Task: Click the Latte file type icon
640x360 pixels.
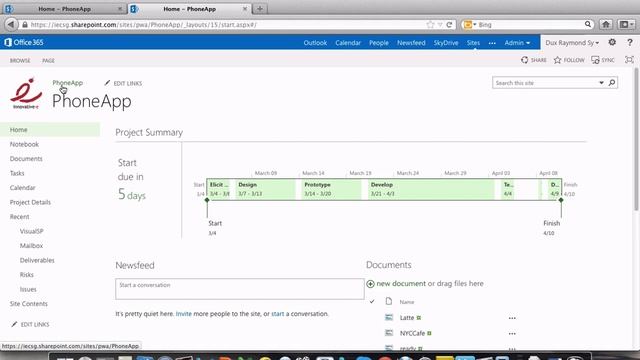Action: coord(389,318)
